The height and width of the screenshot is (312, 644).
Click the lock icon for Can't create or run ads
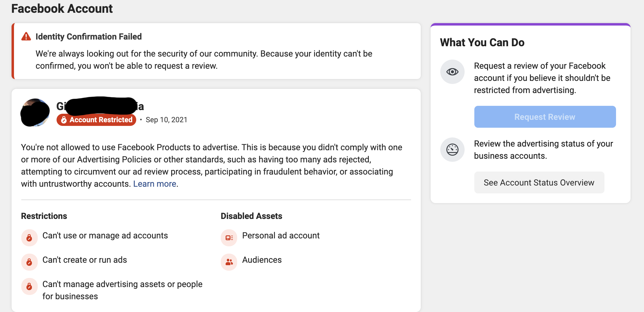click(x=29, y=262)
